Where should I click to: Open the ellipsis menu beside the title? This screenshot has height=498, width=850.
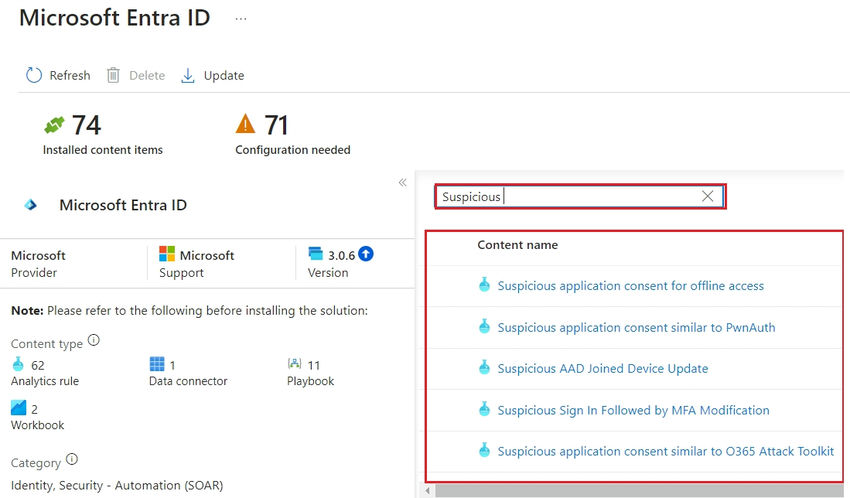(x=240, y=19)
